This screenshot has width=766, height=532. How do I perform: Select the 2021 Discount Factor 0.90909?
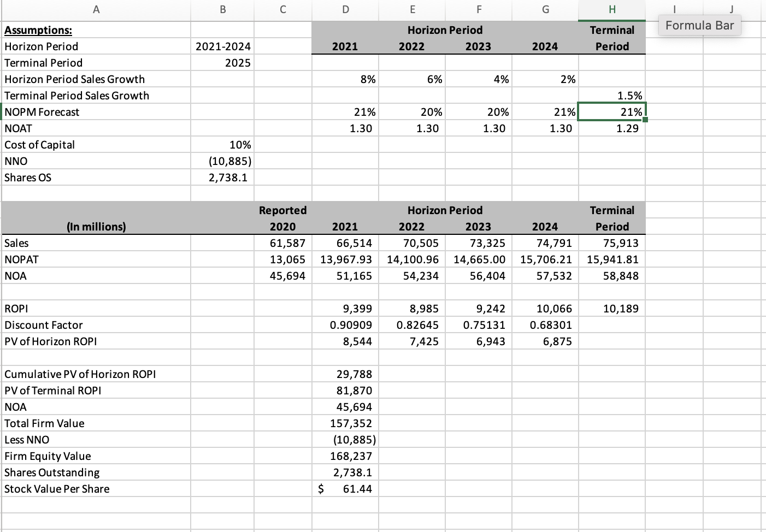(x=344, y=325)
